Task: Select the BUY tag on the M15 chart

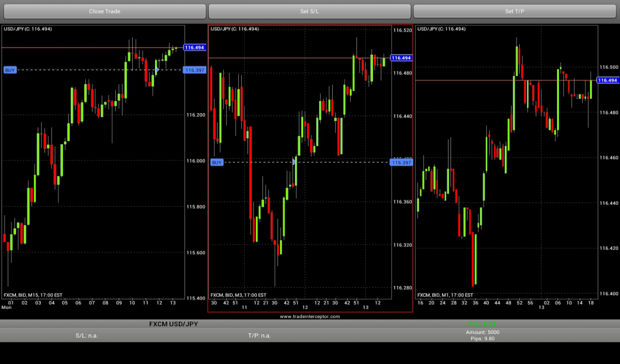Action: click(x=10, y=70)
